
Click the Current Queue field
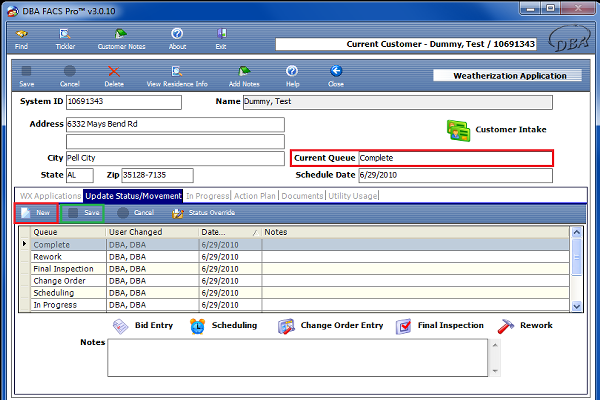(455, 158)
